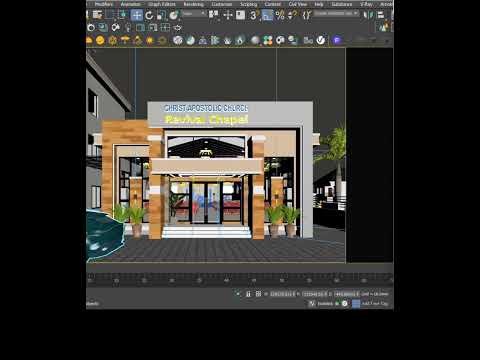This screenshot has width=480, height=360.
Task: Open the Graph Editors menu
Action: [162, 4]
